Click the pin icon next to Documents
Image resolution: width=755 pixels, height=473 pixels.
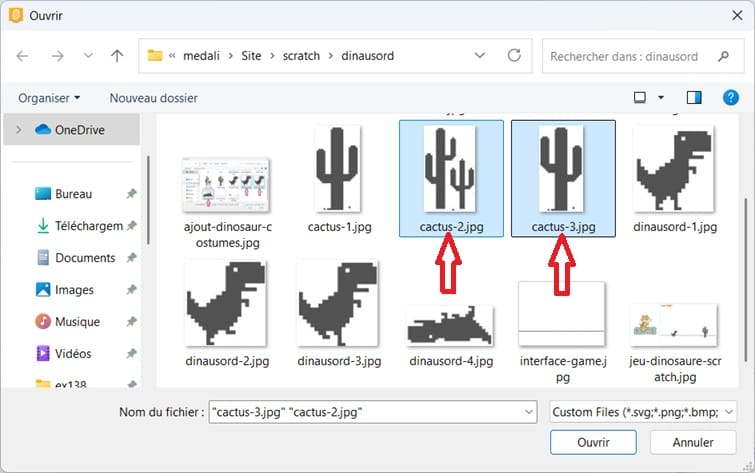pyautogui.click(x=131, y=258)
